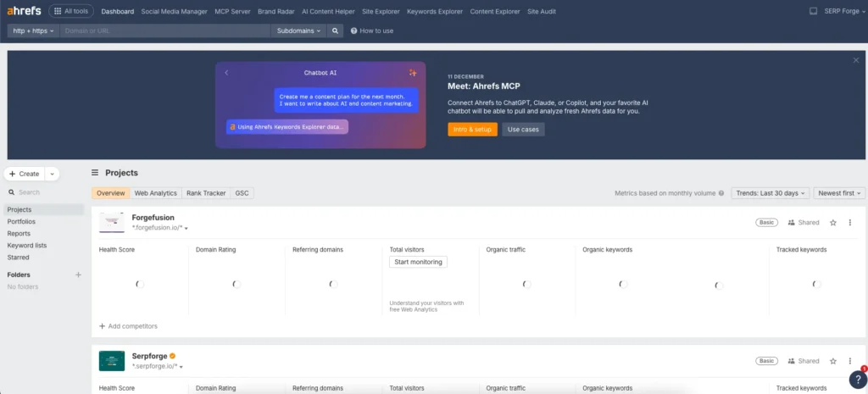Screen dimensions: 868x394
Task: Click Shared on the Forgefusion project
Action: coord(804,223)
